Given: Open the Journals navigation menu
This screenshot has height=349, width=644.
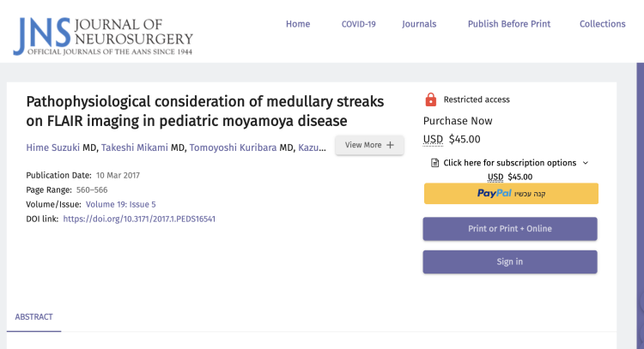Looking at the screenshot, I should tap(419, 24).
